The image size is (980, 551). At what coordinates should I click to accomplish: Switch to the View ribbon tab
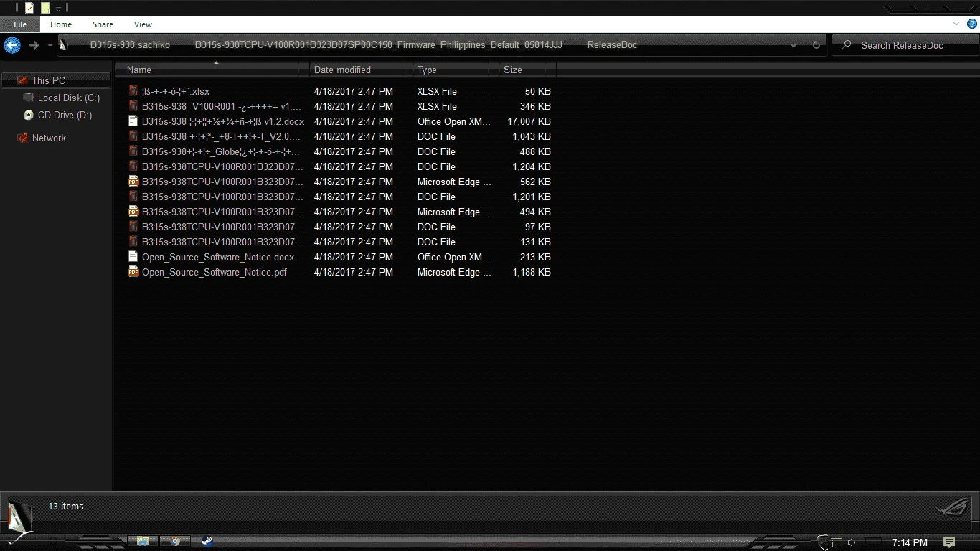point(143,24)
